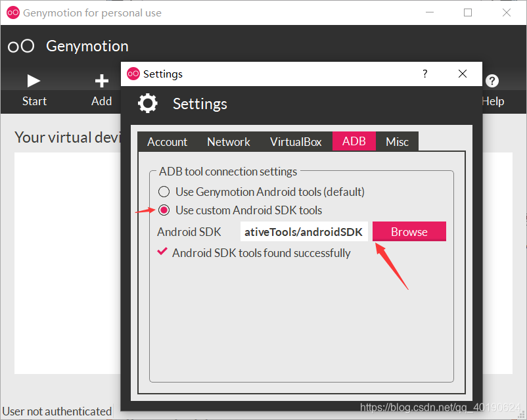Open the VirtualBox tab

click(x=296, y=141)
